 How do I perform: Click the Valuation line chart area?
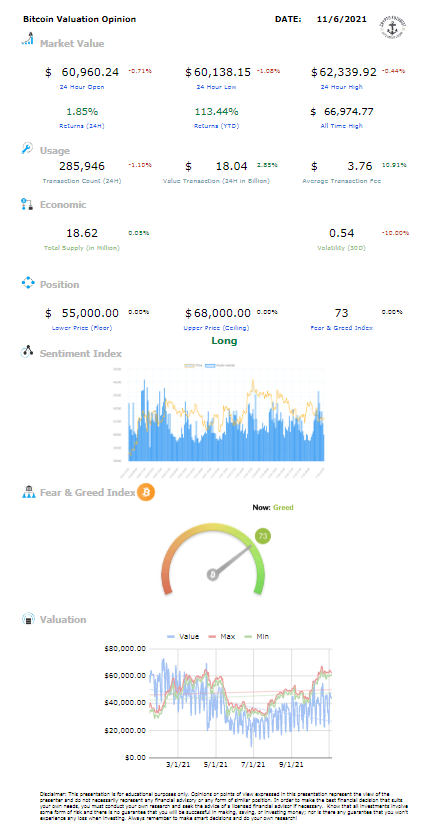[x=241, y=704]
